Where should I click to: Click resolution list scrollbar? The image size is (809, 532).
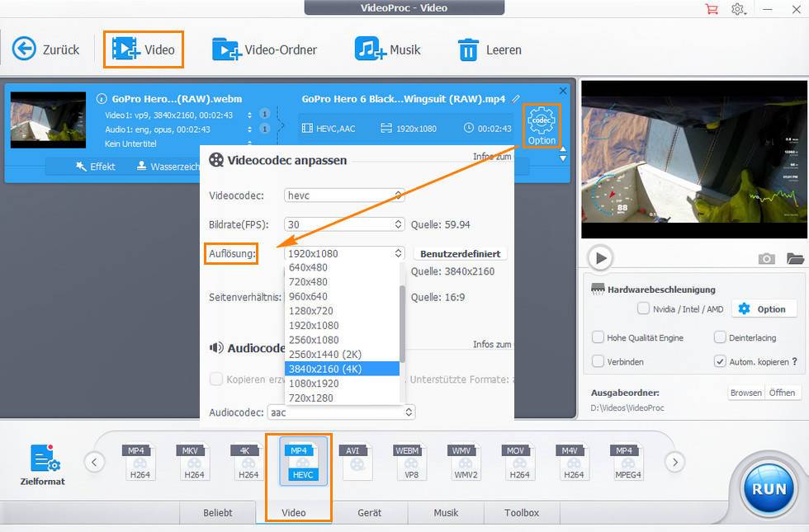point(402,323)
